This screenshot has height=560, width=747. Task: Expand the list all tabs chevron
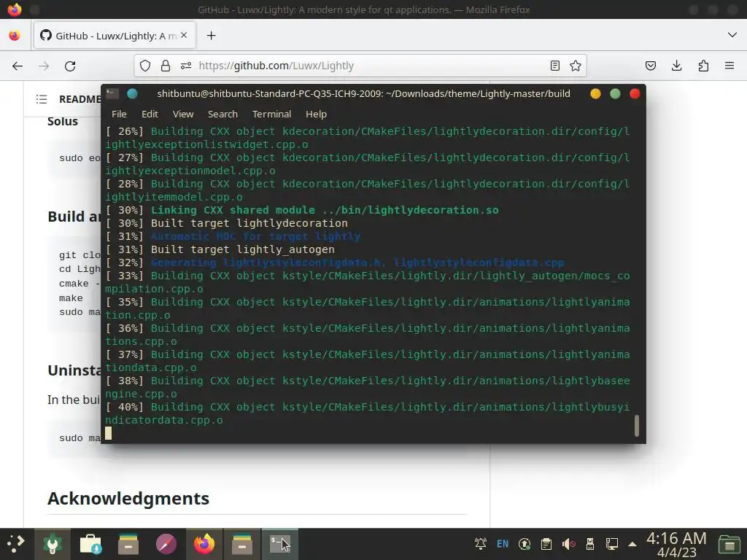pyautogui.click(x=732, y=35)
